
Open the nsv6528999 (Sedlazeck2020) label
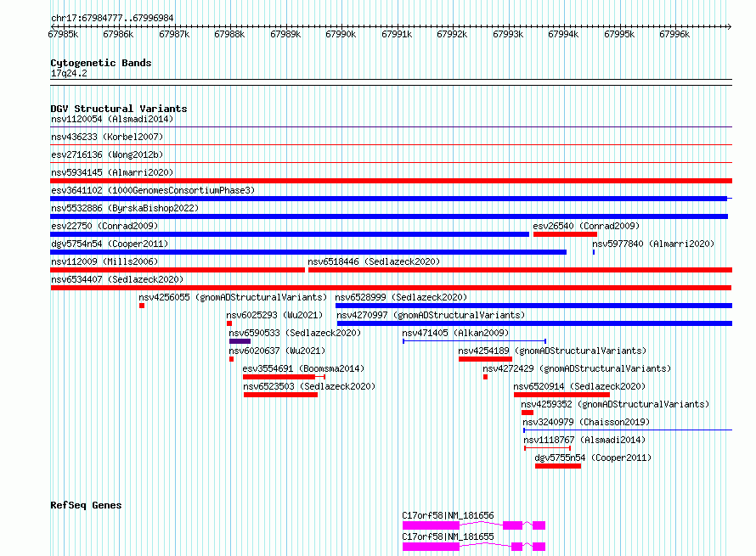tap(401, 297)
